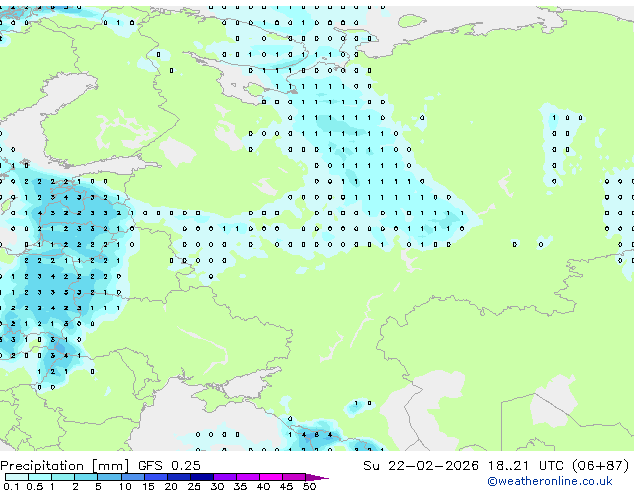This screenshot has height=490, width=634.
Task: Select the 15–20 mm legend swatch
Action: point(155,477)
